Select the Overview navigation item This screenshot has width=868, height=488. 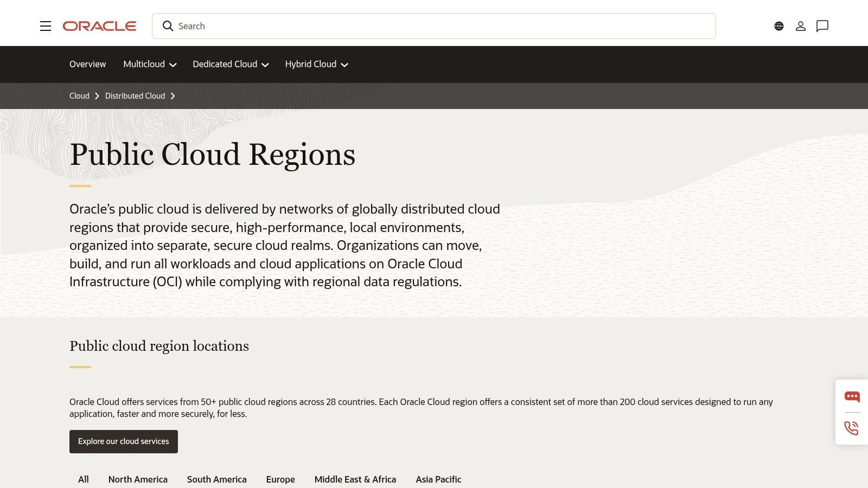(x=87, y=64)
